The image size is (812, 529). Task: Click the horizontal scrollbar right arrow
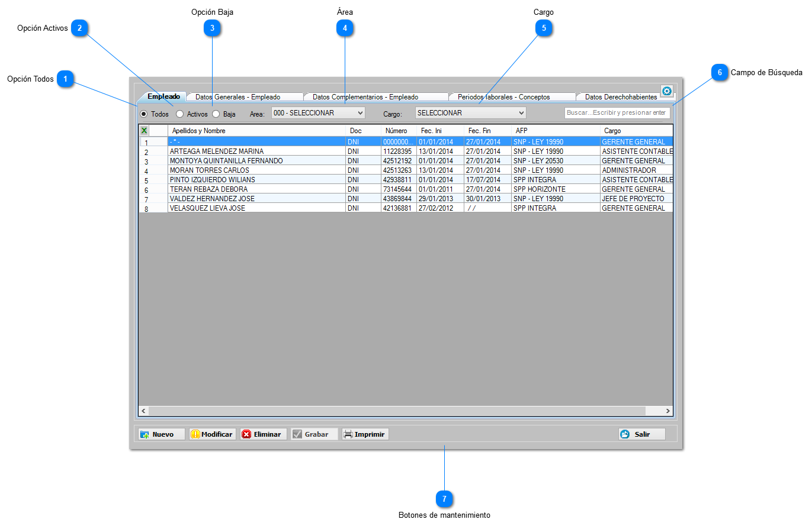[x=667, y=411]
